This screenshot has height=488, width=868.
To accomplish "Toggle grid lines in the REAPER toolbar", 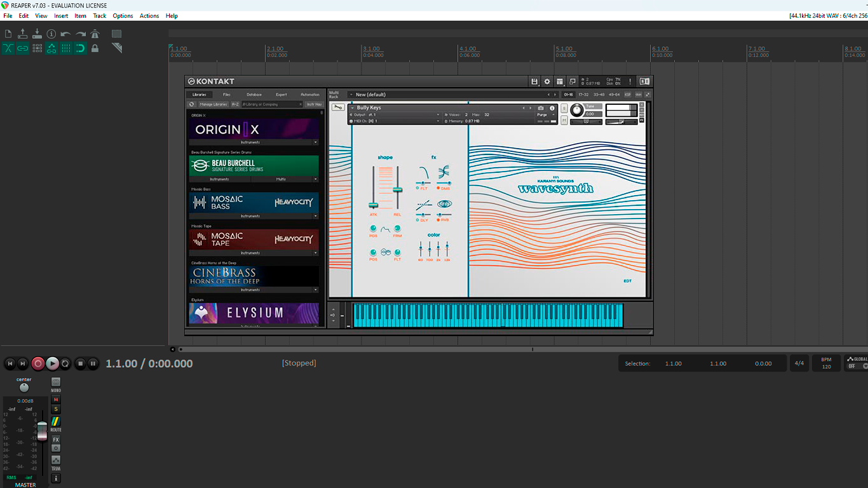I will 66,48.
